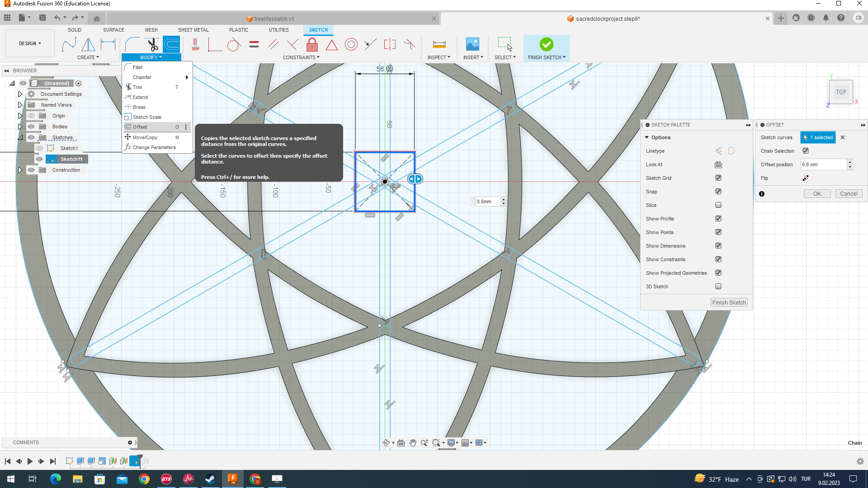Choose Sketch Scale from Modify menu
The height and width of the screenshot is (488, 868).
tap(147, 117)
